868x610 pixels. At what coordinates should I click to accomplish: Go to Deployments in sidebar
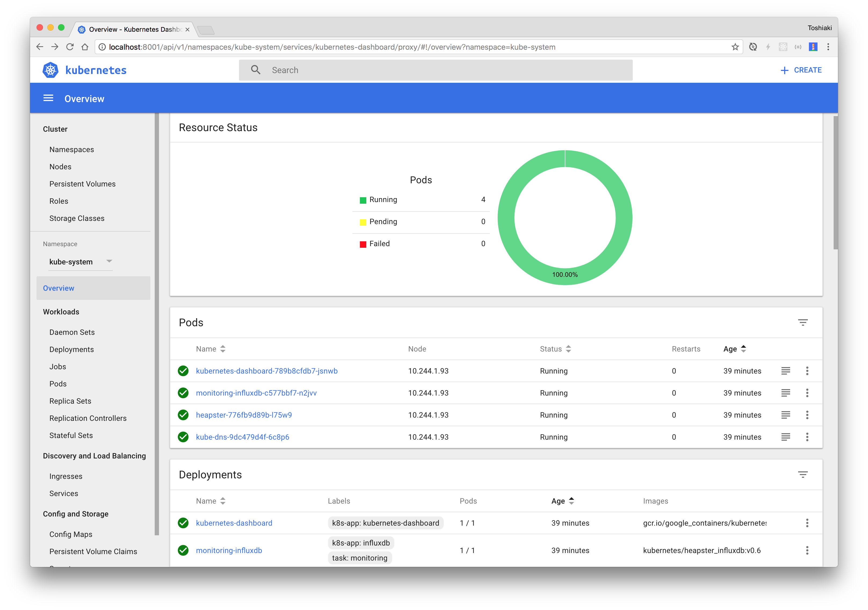tap(71, 349)
